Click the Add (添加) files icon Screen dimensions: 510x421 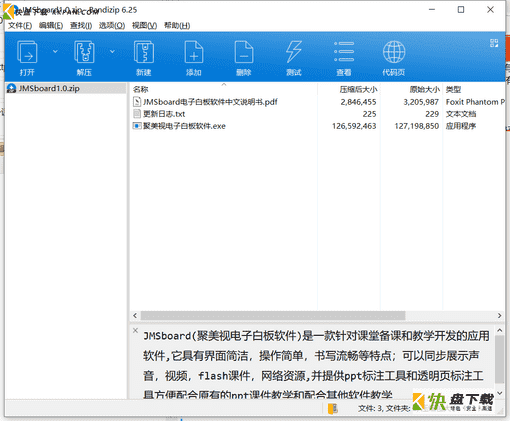194,52
